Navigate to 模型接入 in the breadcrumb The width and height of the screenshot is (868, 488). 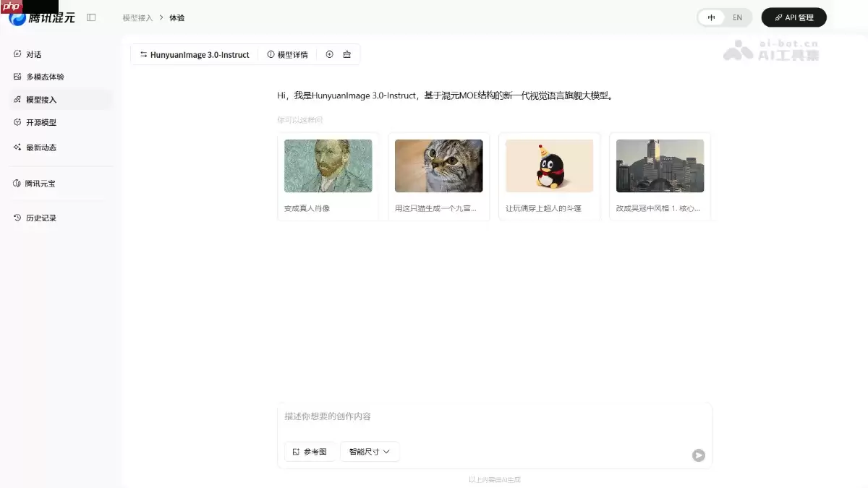tap(137, 17)
